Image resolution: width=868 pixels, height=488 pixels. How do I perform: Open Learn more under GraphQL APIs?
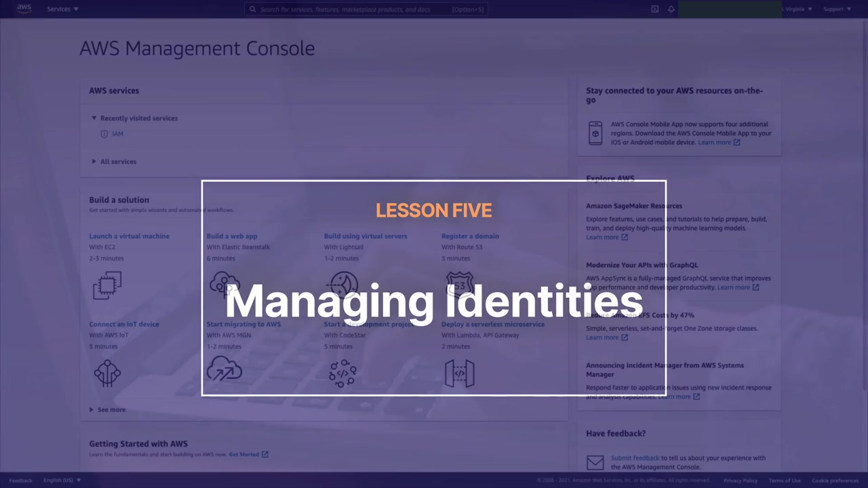[x=738, y=287]
